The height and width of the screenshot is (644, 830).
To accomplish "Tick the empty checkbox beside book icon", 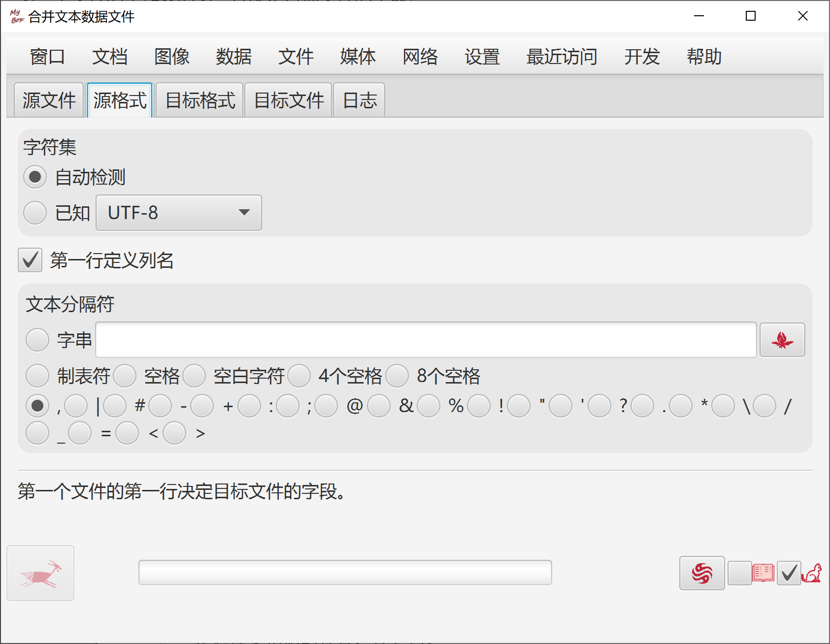I will [739, 573].
